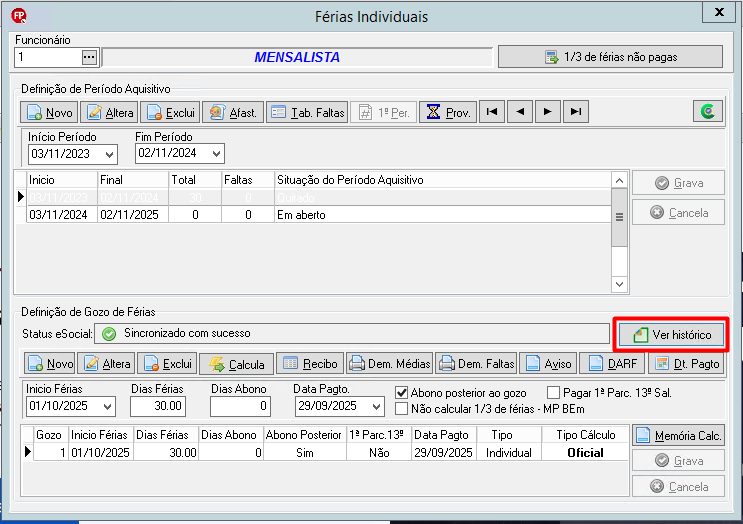Click Exclui in Gozo de Férias toolbar
This screenshot has height=524, width=743.
tap(167, 364)
